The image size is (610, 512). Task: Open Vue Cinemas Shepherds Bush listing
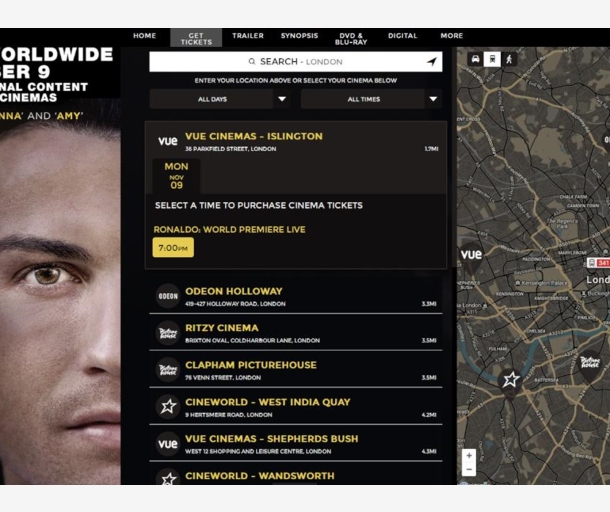[296, 444]
